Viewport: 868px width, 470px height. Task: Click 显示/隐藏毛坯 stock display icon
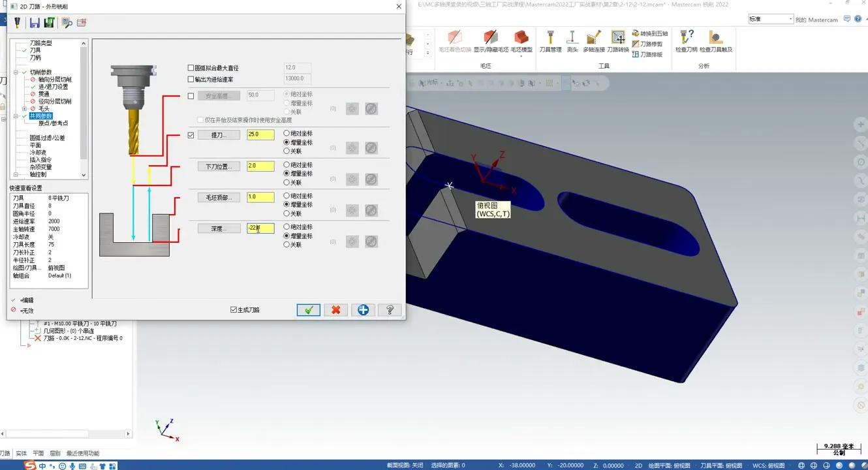coord(491,41)
